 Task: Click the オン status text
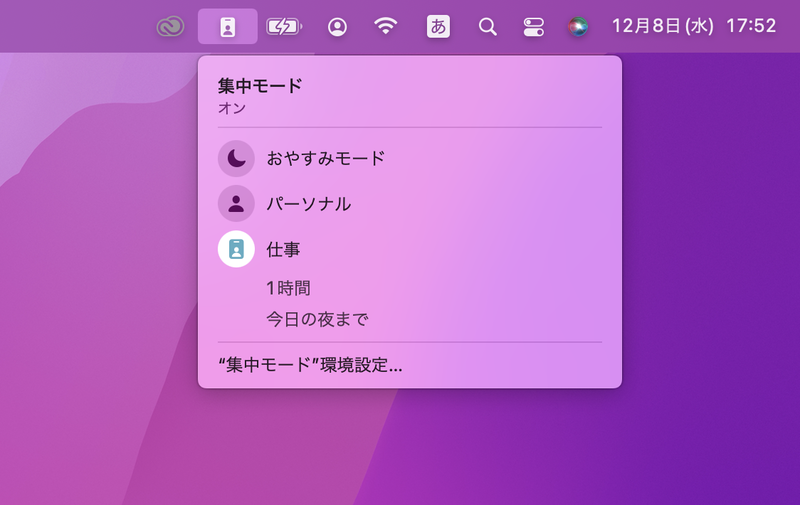point(232,108)
